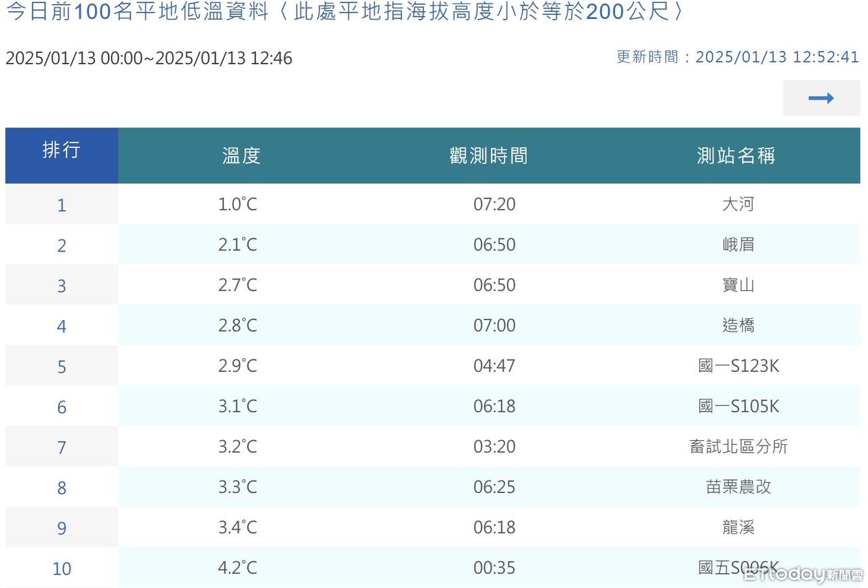
Task: Click station name 造橋
Action: (738, 326)
